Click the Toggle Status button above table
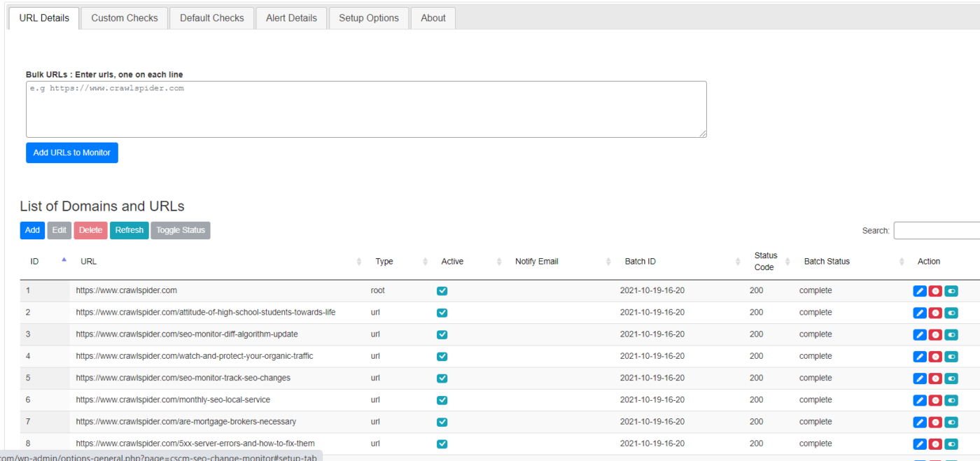 pyautogui.click(x=181, y=230)
